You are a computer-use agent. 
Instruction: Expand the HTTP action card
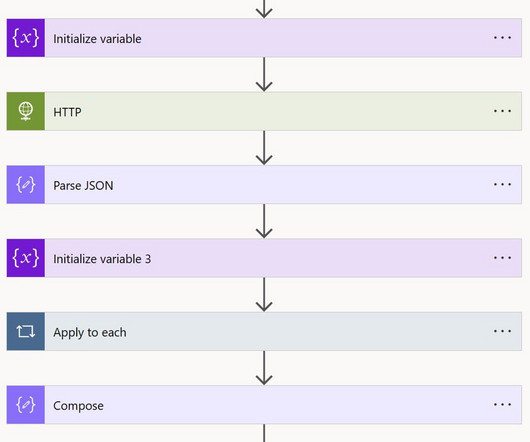coord(264,111)
